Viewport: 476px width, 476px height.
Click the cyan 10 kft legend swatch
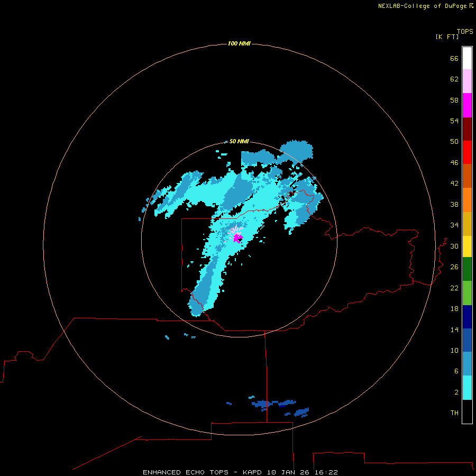point(467,388)
